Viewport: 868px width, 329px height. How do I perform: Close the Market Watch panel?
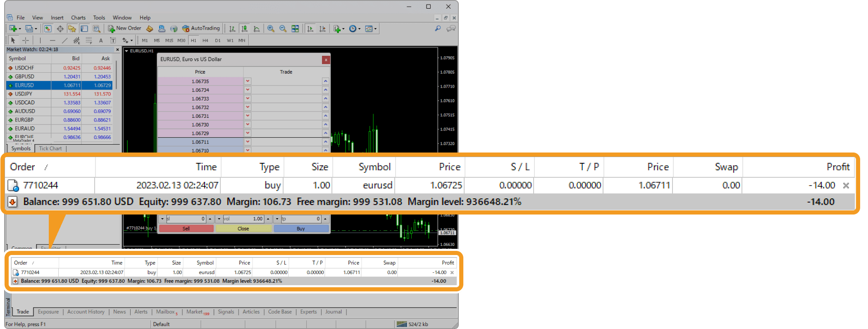click(117, 50)
